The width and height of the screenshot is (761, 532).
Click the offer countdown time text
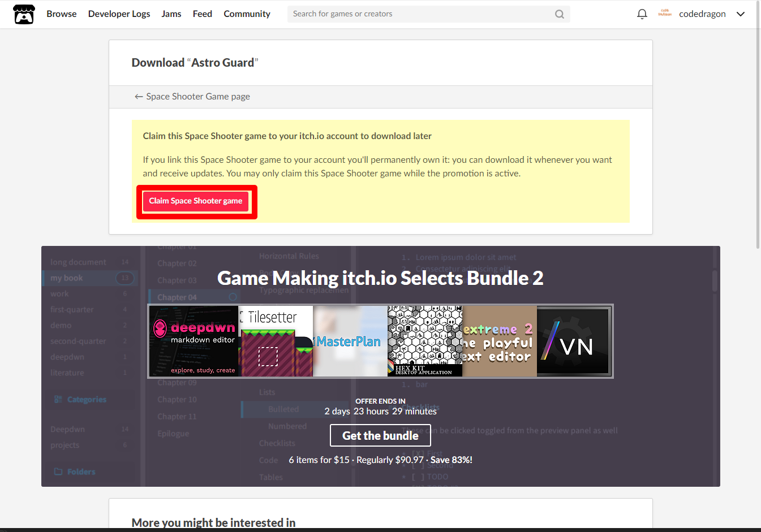coord(380,412)
